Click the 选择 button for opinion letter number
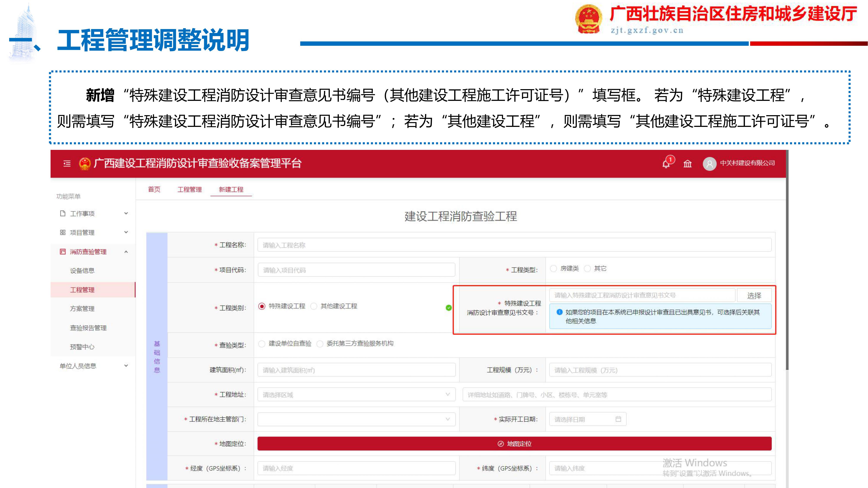The height and width of the screenshot is (488, 868). [x=754, y=295]
